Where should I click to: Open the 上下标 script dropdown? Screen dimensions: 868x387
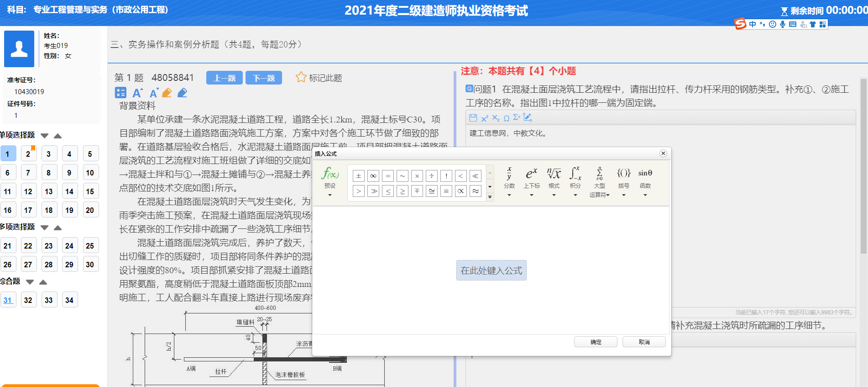click(x=532, y=182)
